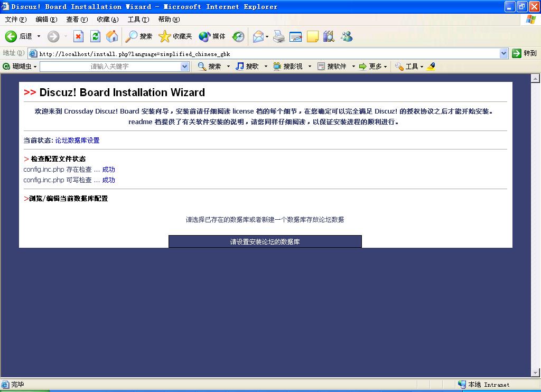Print the page with the printer icon
The height and width of the screenshot is (392, 541).
tap(279, 36)
